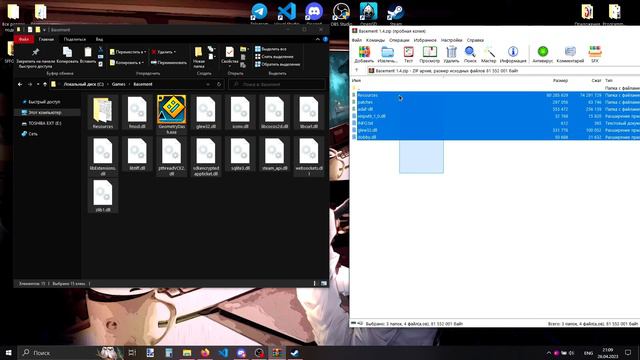Click Выделить все in Explorer ribbon
This screenshot has width=640, height=360.
271,49
